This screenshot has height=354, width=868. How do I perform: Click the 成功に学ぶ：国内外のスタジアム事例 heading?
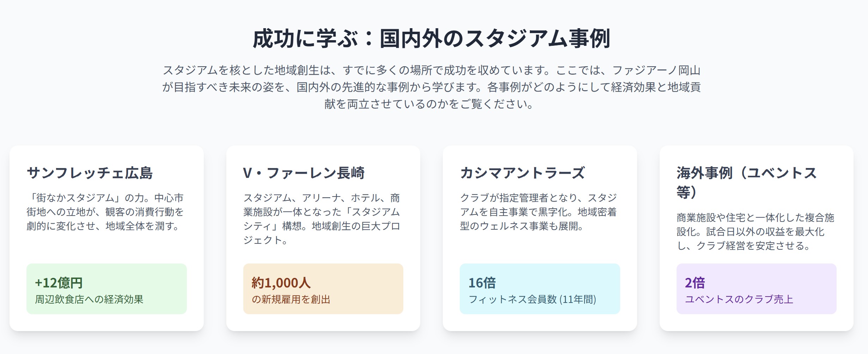click(431, 38)
